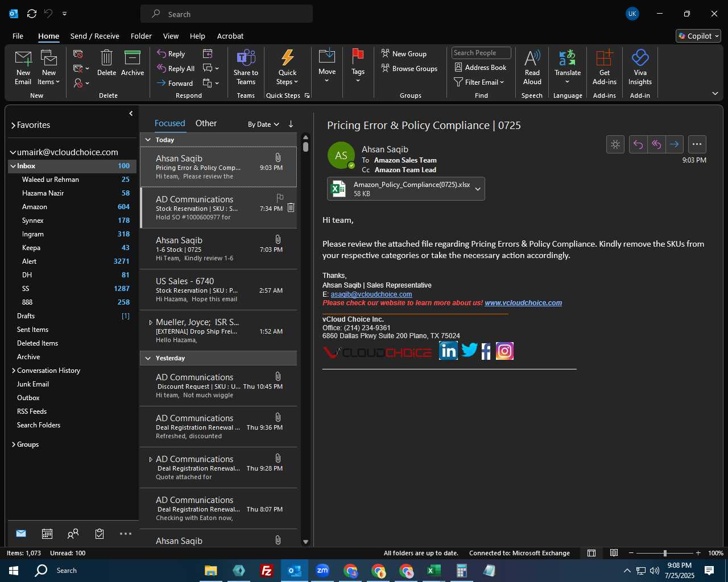Click the Move folder icon

(327, 56)
